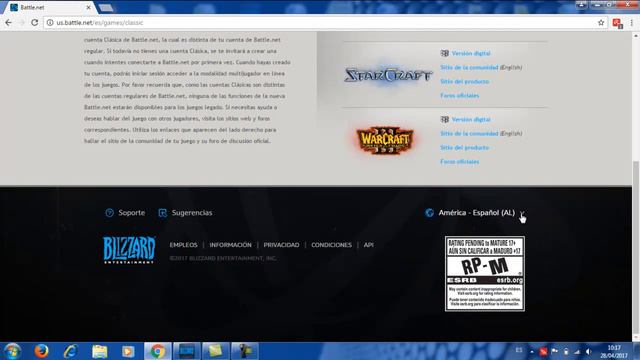This screenshot has height=360, width=640.
Task: Open Warcraft III Sitio de la comunidad link
Action: tap(469, 133)
